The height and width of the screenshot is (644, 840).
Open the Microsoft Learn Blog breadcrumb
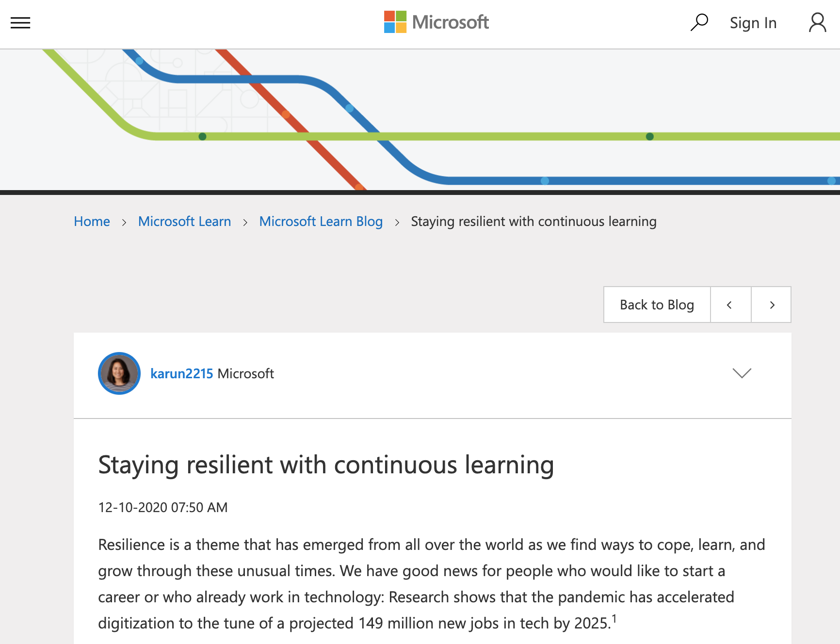tap(321, 222)
